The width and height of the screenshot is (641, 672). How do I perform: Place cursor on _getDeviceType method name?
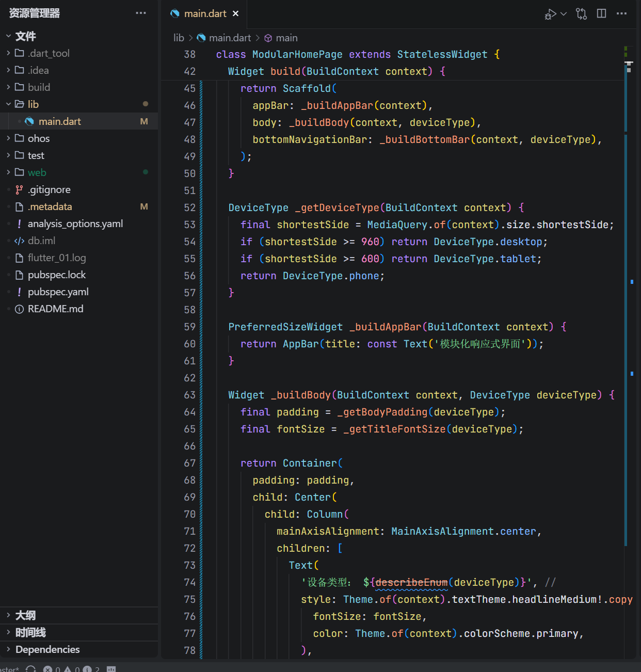tap(337, 208)
